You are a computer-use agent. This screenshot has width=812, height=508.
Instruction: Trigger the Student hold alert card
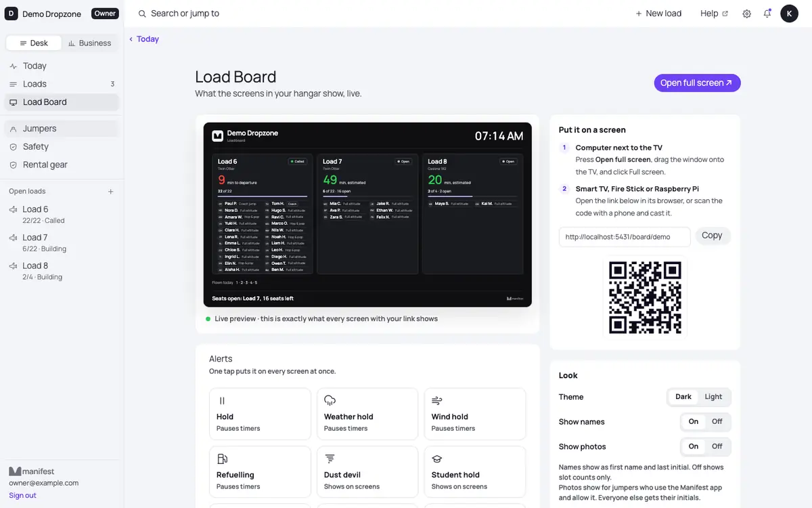pyautogui.click(x=475, y=472)
